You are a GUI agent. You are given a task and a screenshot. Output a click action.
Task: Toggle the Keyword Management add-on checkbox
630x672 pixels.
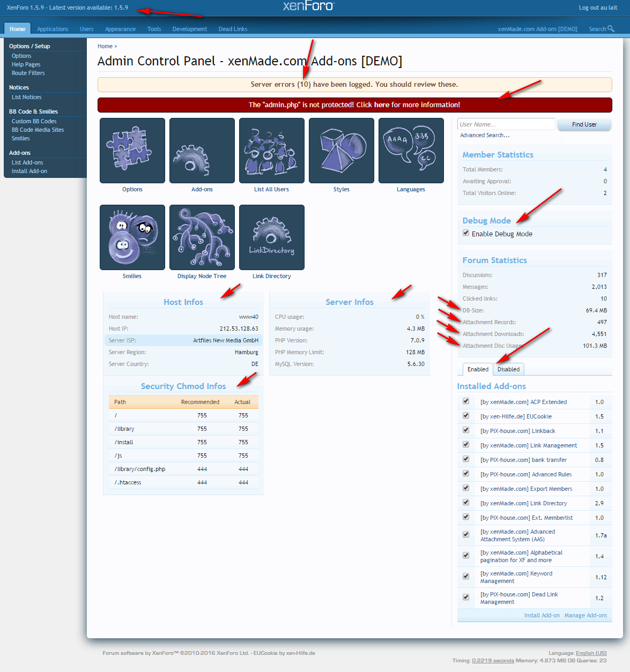coord(466,577)
